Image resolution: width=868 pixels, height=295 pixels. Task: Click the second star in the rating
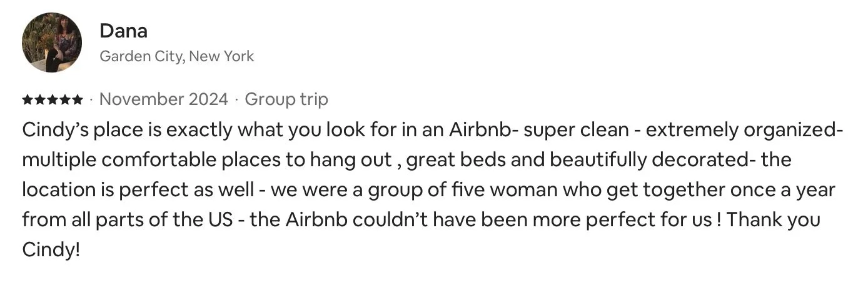coord(40,99)
